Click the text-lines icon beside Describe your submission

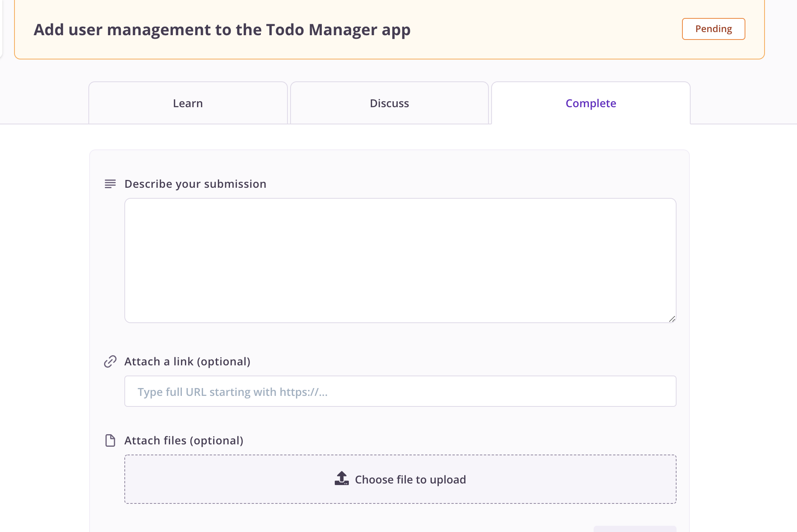pyautogui.click(x=110, y=184)
